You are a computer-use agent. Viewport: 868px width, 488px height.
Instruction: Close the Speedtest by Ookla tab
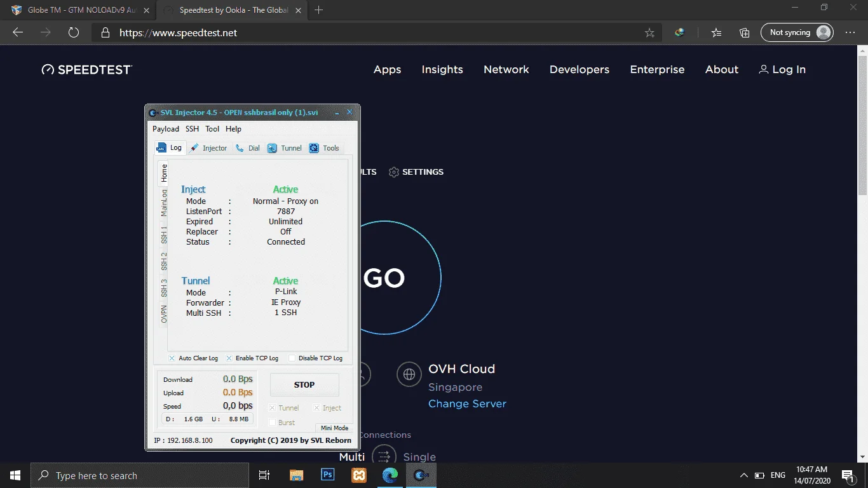pyautogui.click(x=299, y=10)
